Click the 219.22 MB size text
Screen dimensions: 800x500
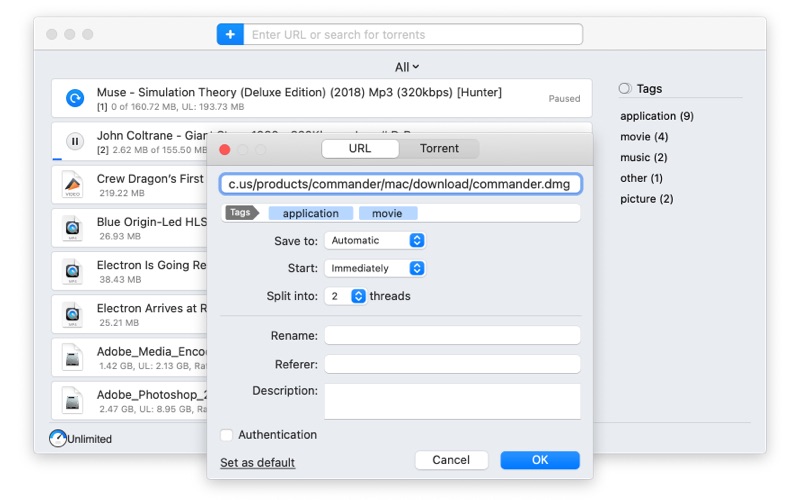(122, 193)
